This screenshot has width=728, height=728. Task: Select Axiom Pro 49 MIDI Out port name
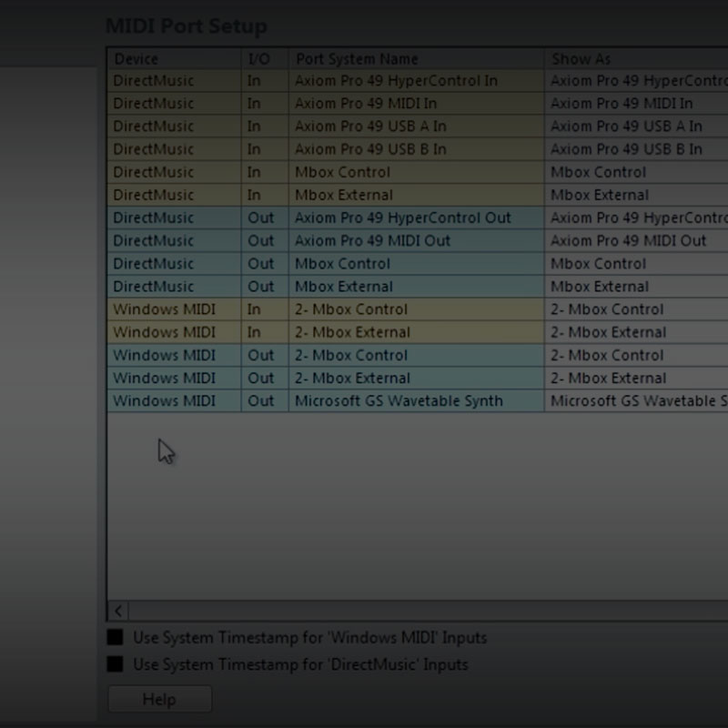click(x=417, y=241)
